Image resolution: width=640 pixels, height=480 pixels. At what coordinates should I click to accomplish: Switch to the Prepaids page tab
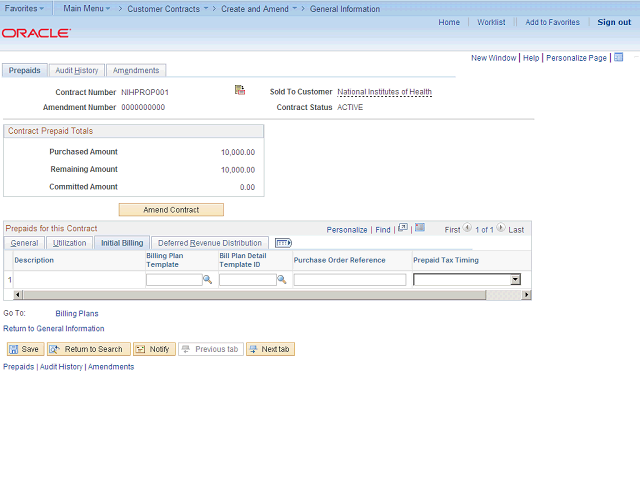(24, 70)
